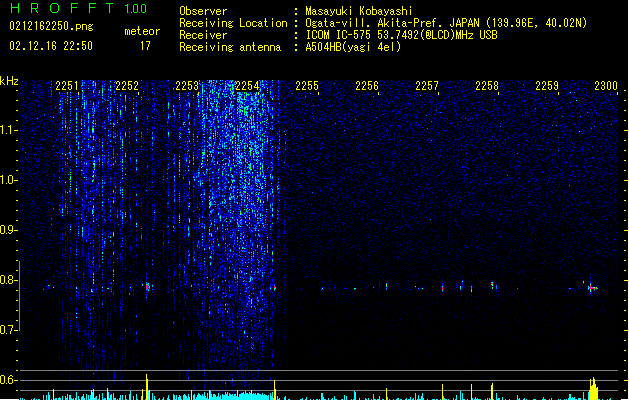This screenshot has width=629, height=400.
Task: Click the 0.9 kHz axis label
Action: click(x=8, y=230)
